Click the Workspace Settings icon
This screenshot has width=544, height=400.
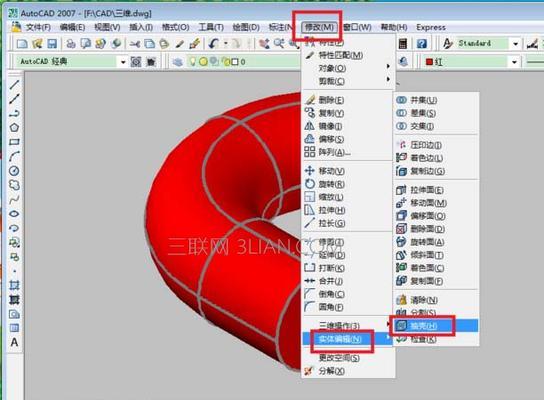tap(136, 62)
